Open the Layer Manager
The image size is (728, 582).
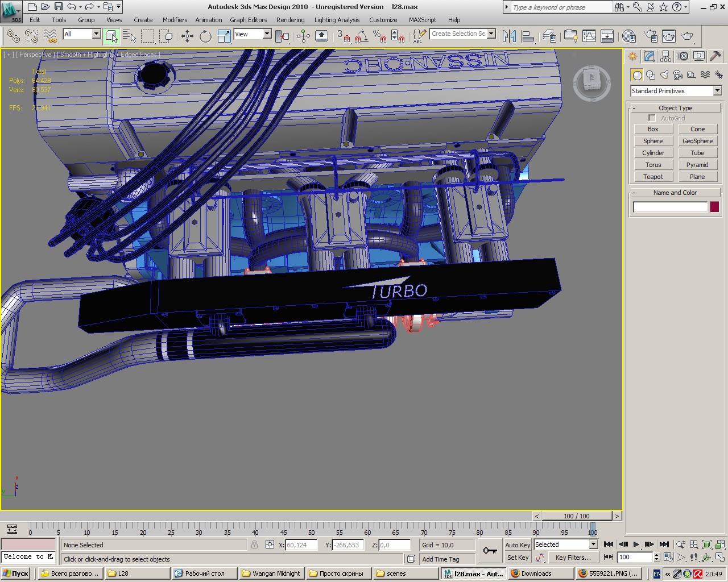tap(549, 36)
